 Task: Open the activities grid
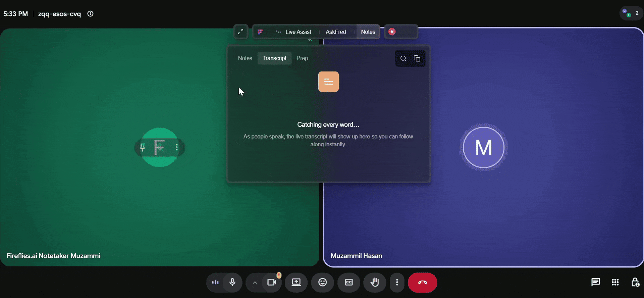click(x=615, y=282)
